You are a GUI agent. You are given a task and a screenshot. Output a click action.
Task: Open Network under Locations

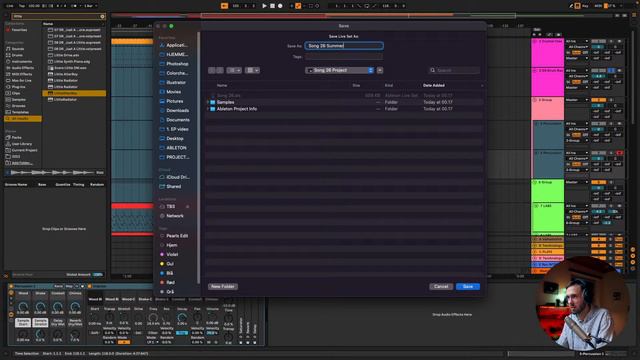[x=172, y=216]
